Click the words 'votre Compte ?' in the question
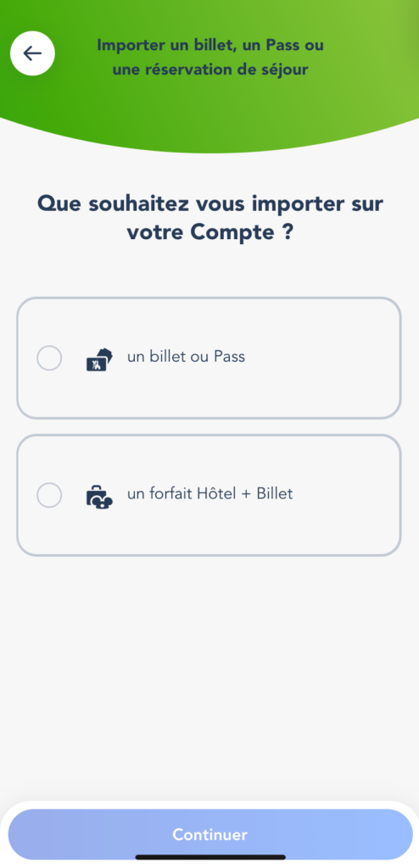Screen dimensions: 419x868 pyautogui.click(x=210, y=233)
